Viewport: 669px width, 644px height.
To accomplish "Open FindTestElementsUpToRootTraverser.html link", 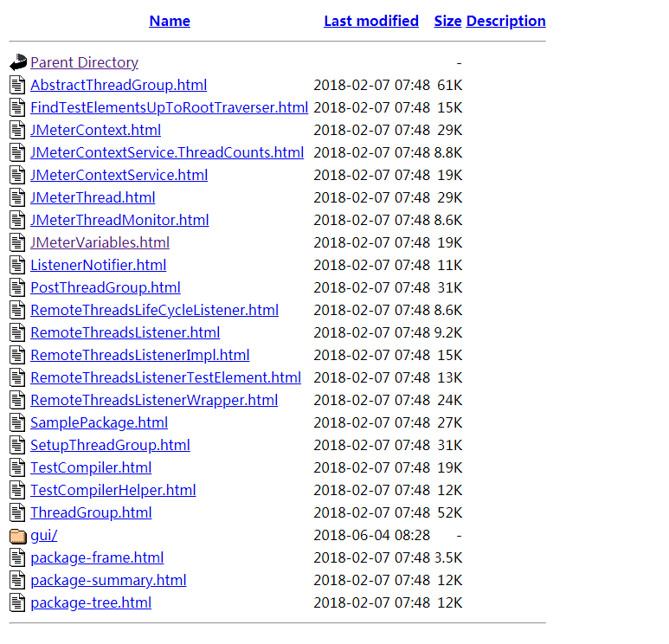I will tap(169, 107).
